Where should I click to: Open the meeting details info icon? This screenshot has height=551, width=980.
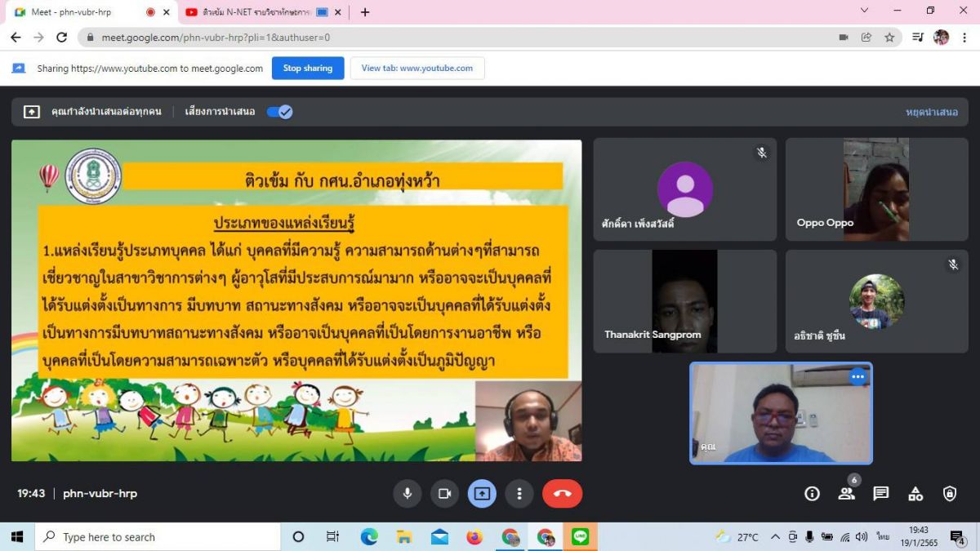tap(812, 494)
